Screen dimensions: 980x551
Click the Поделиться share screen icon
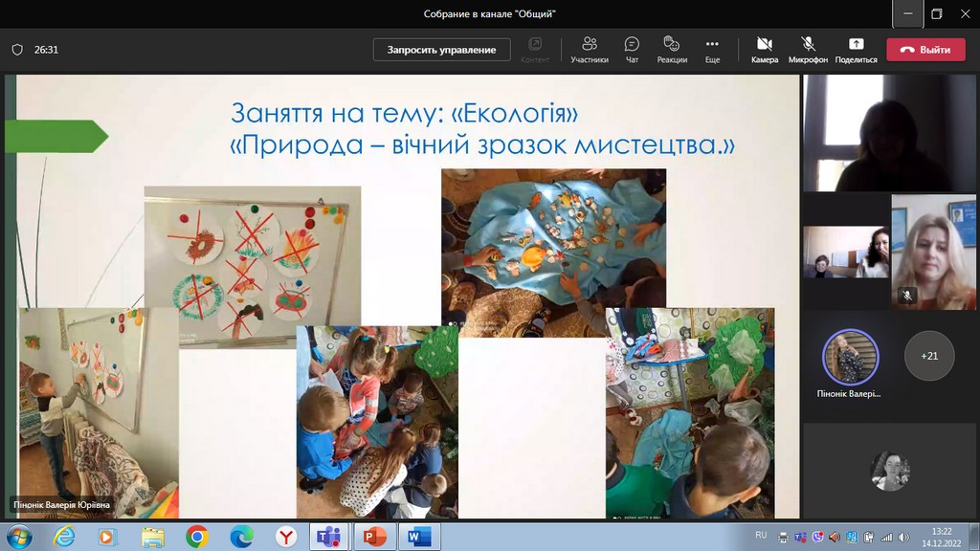click(856, 49)
